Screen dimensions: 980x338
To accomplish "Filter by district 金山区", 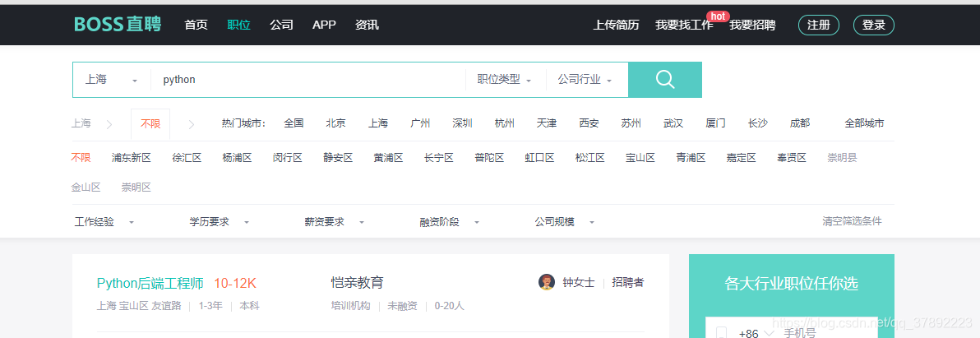I will pyautogui.click(x=86, y=188).
